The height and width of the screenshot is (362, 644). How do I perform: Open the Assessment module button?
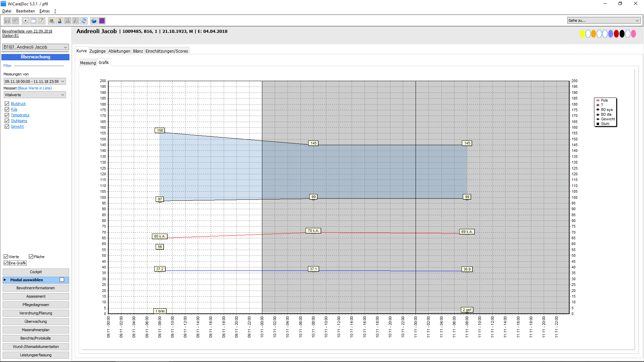(36, 297)
